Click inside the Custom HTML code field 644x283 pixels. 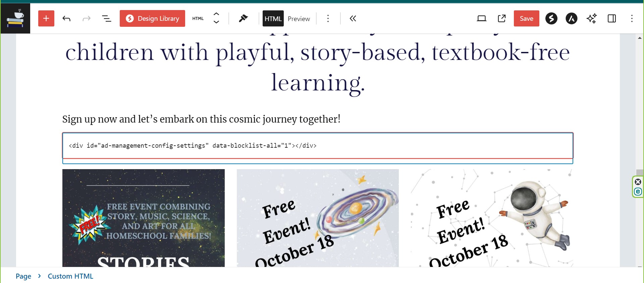[x=317, y=146]
